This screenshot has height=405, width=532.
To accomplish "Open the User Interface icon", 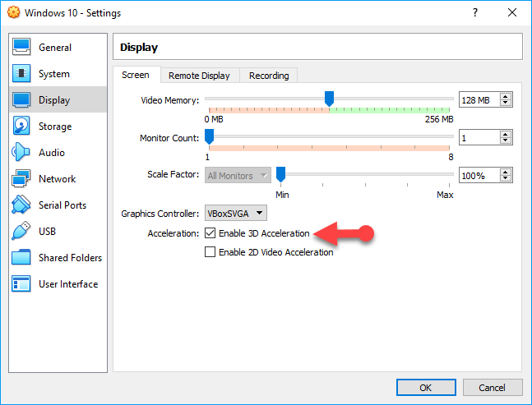I will tap(21, 284).
